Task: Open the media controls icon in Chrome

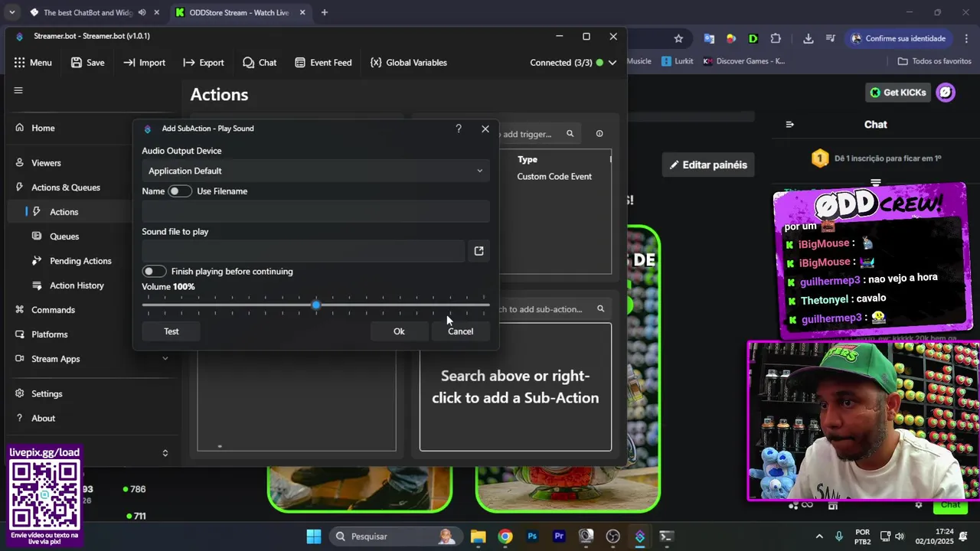Action: [x=831, y=38]
